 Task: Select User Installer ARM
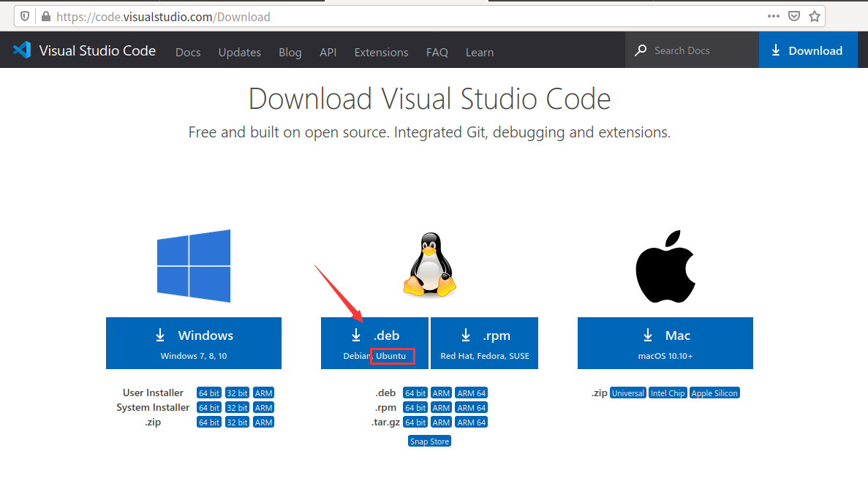tap(263, 393)
